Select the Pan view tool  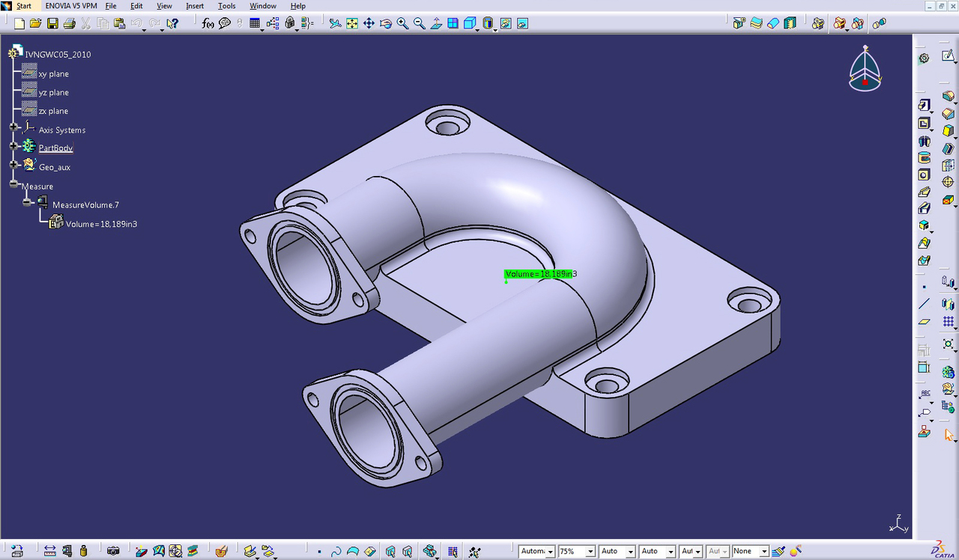click(x=369, y=24)
